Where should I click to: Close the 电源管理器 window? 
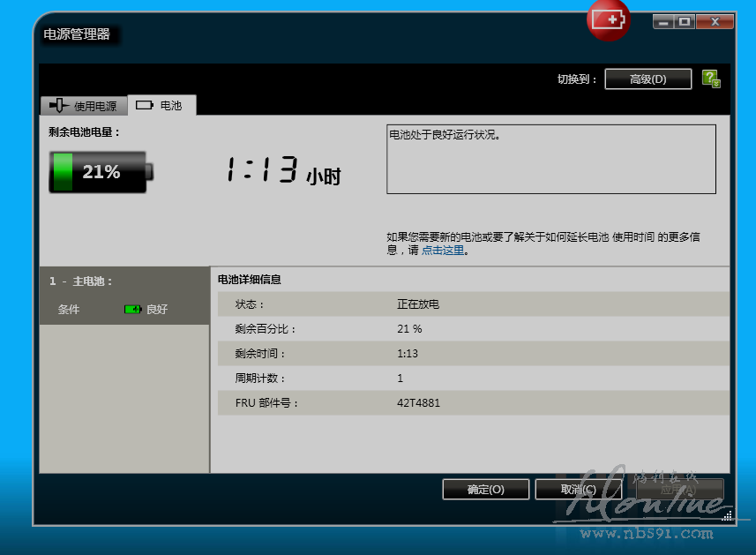(x=715, y=22)
